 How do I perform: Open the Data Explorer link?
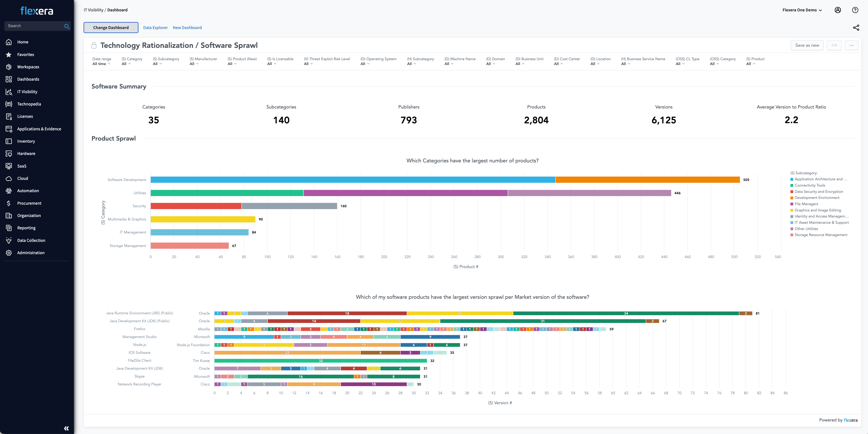coord(155,28)
